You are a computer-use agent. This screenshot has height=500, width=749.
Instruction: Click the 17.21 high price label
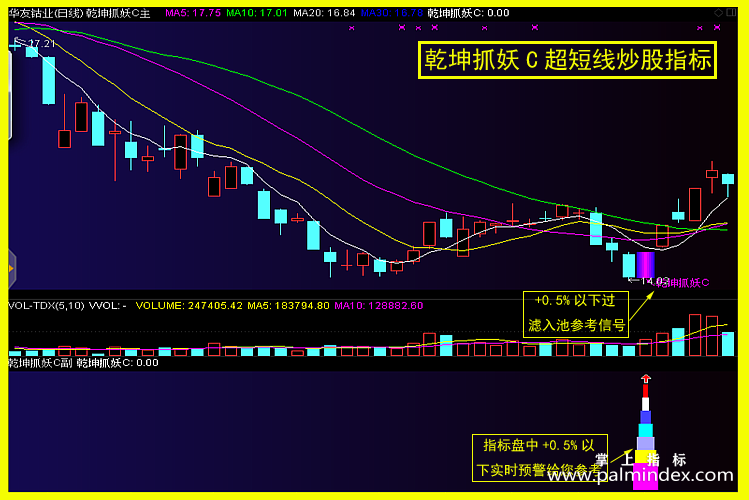42,43
